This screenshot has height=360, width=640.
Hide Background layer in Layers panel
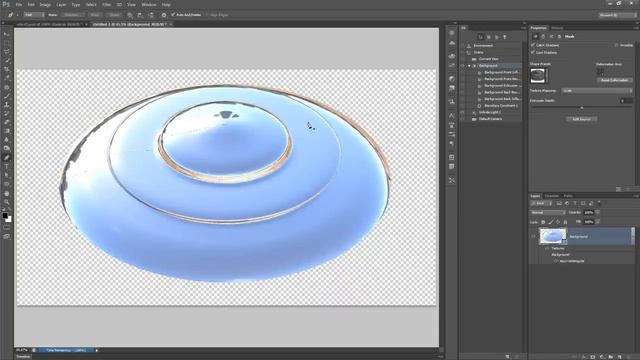(533, 236)
